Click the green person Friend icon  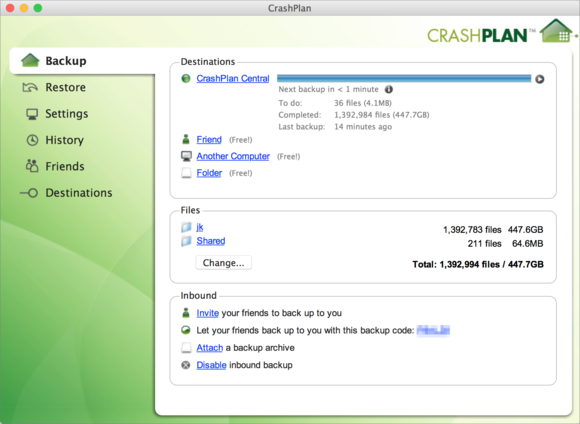(x=186, y=139)
